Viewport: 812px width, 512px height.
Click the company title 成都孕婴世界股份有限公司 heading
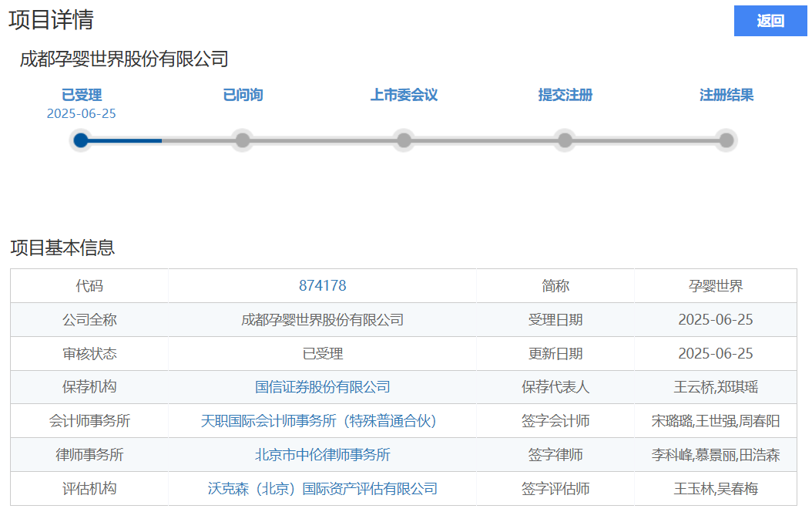coord(124,59)
